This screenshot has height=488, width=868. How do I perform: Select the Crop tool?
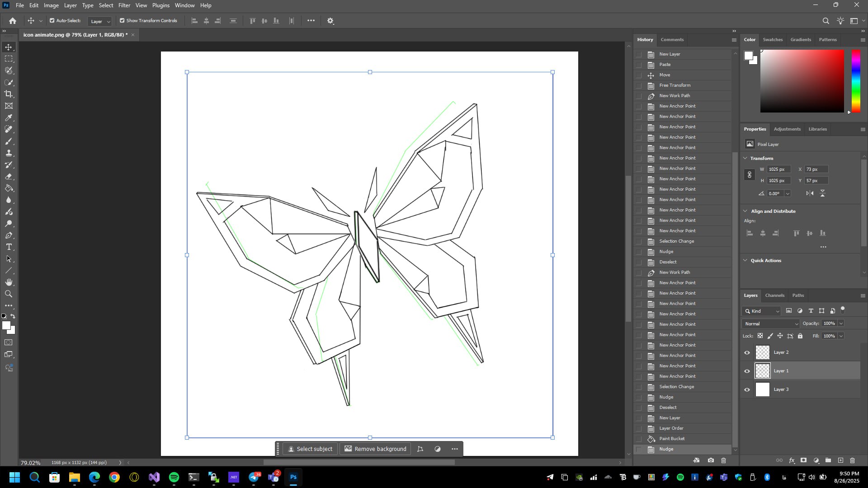coord(9,94)
